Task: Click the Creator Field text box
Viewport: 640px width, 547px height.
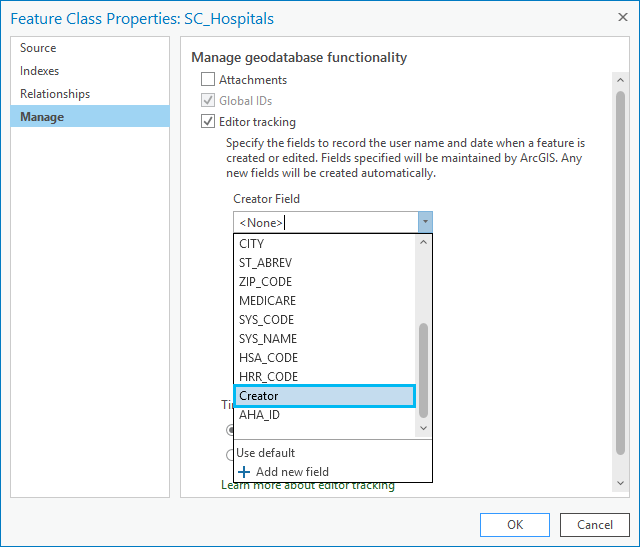Action: click(x=324, y=222)
